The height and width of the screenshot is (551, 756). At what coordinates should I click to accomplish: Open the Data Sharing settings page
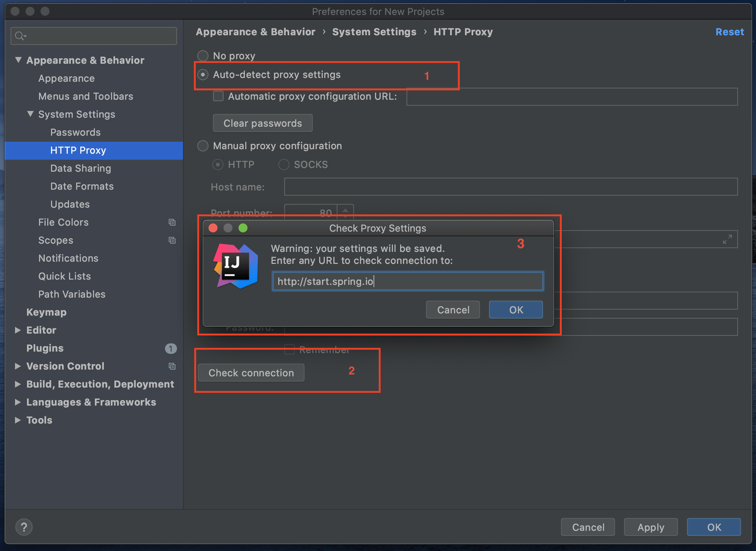[80, 168]
